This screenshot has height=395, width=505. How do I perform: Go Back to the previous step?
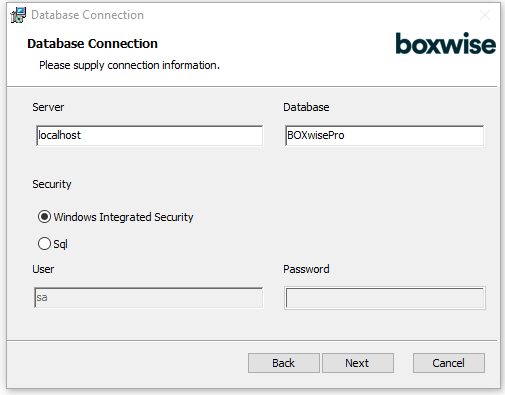click(284, 363)
